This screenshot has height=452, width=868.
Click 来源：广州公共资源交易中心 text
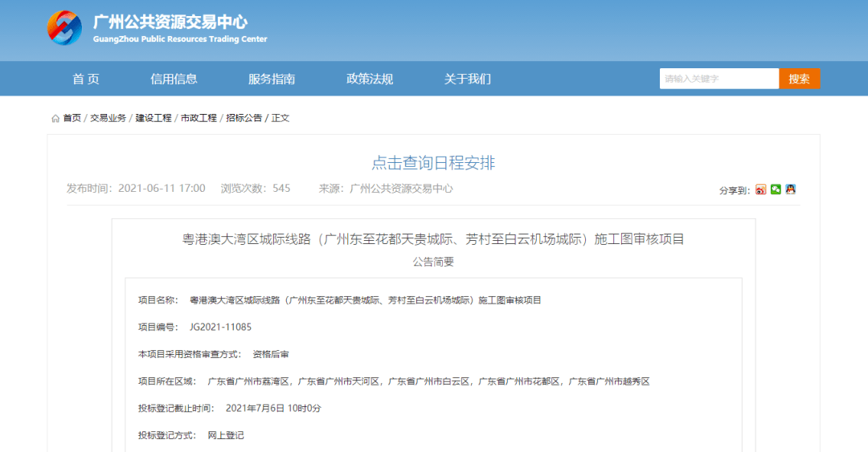(x=386, y=189)
